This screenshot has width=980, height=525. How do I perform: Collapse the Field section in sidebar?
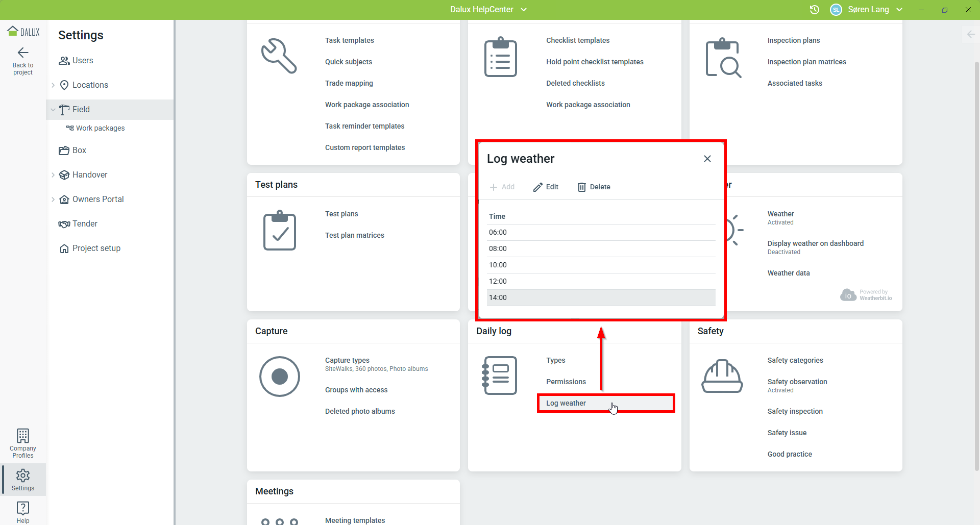point(53,110)
